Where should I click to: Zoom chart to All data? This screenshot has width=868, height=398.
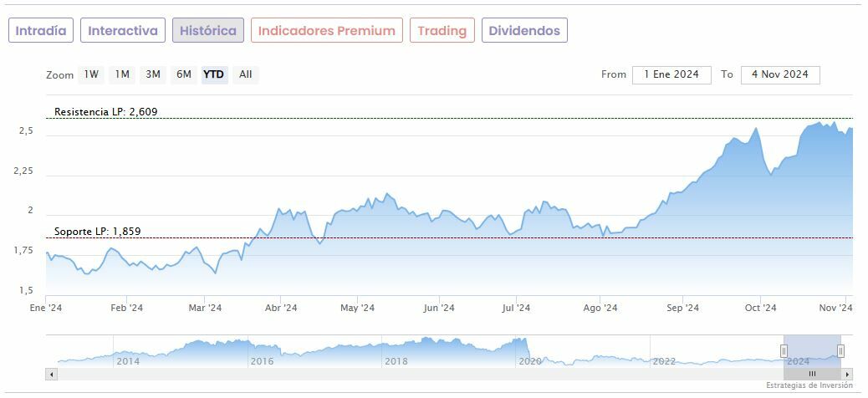[245, 74]
